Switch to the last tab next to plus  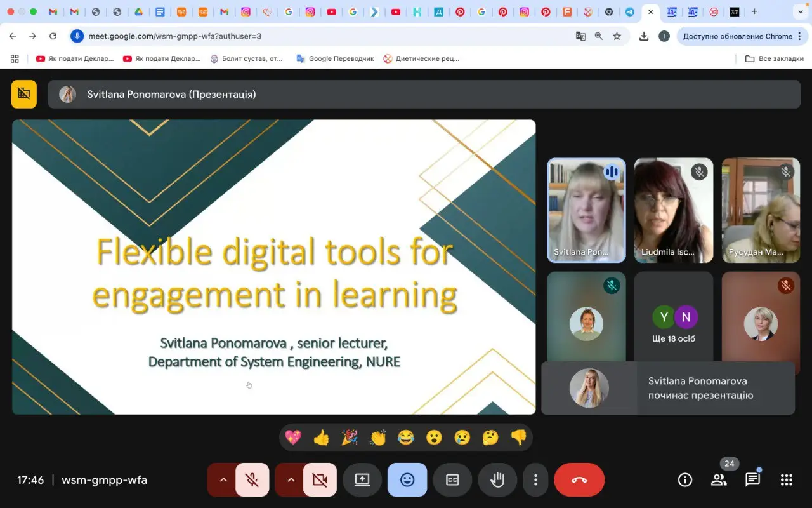coord(735,11)
